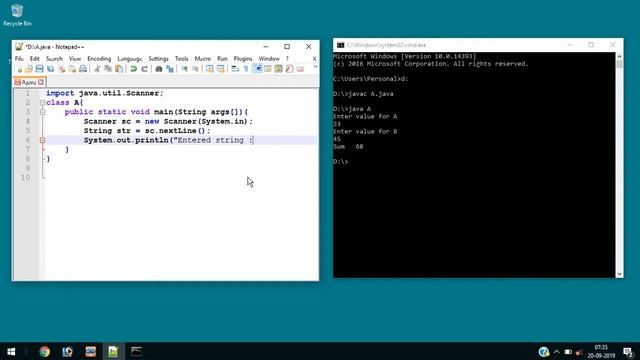Screen dimensions: 640x360
Task: Open the Encoding menu
Action: [x=99, y=59]
